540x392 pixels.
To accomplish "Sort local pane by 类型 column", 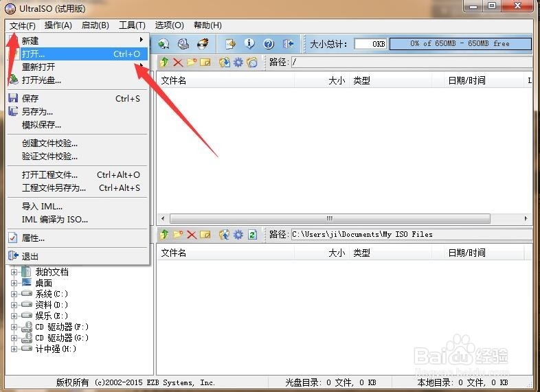I will pyautogui.click(x=390, y=253).
